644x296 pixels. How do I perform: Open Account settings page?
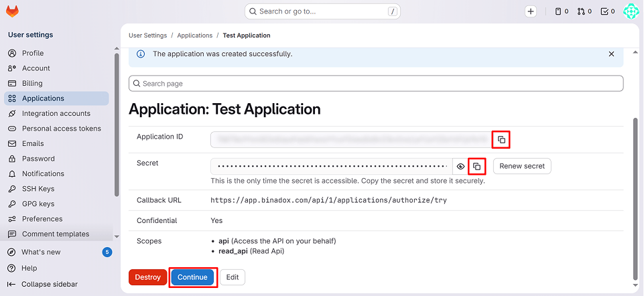[56, 68]
